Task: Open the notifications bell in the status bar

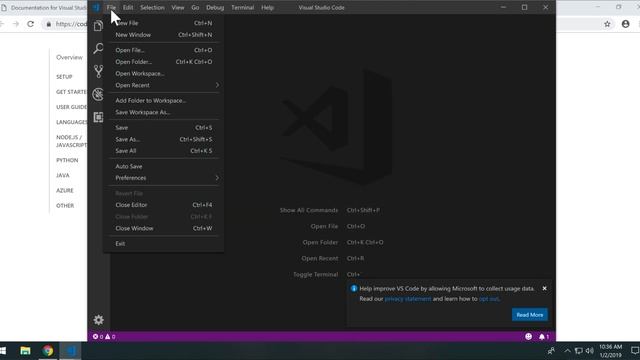Action: click(544, 337)
